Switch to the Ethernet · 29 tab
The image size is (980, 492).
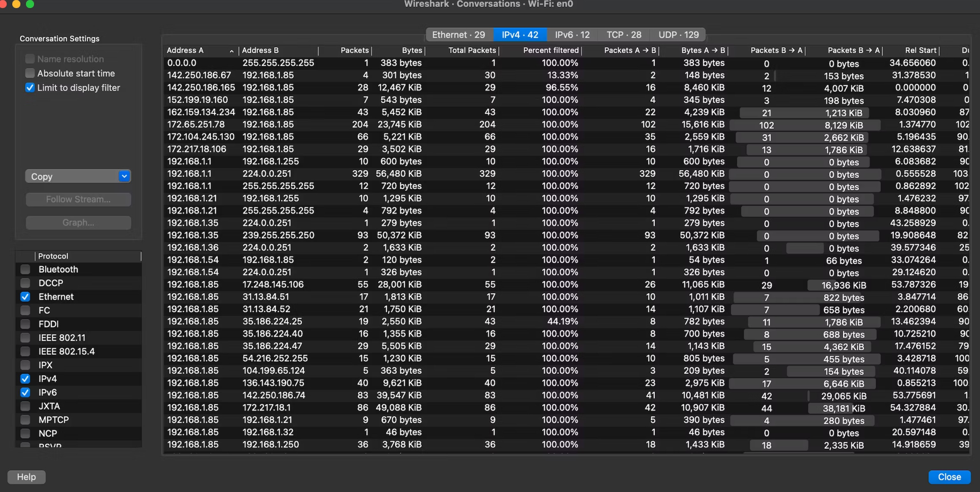[459, 35]
